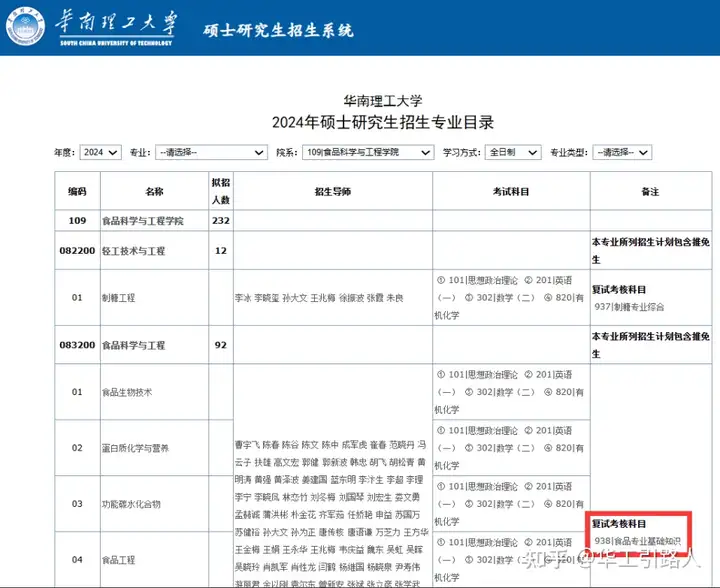Click 937|制糖专业综合 retest subject text
The width and height of the screenshot is (720, 588).
coord(629,307)
